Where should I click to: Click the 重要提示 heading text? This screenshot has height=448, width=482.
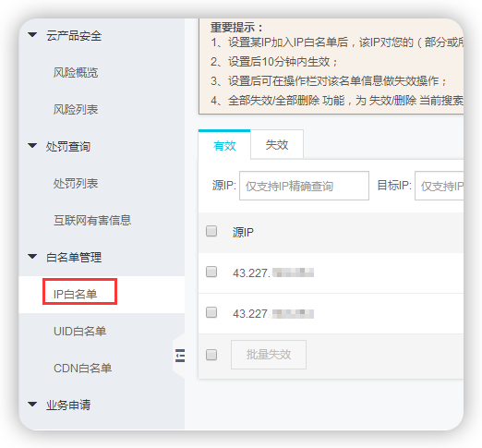click(236, 28)
